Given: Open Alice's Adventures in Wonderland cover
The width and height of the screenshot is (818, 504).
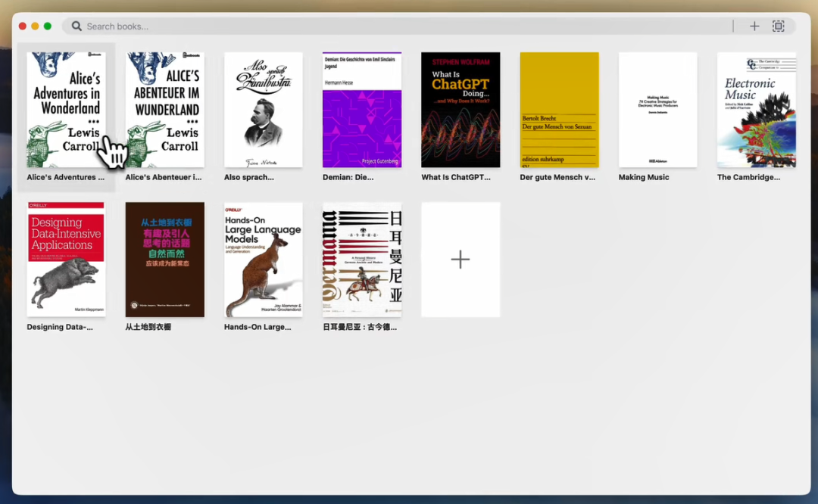Looking at the screenshot, I should 66,110.
